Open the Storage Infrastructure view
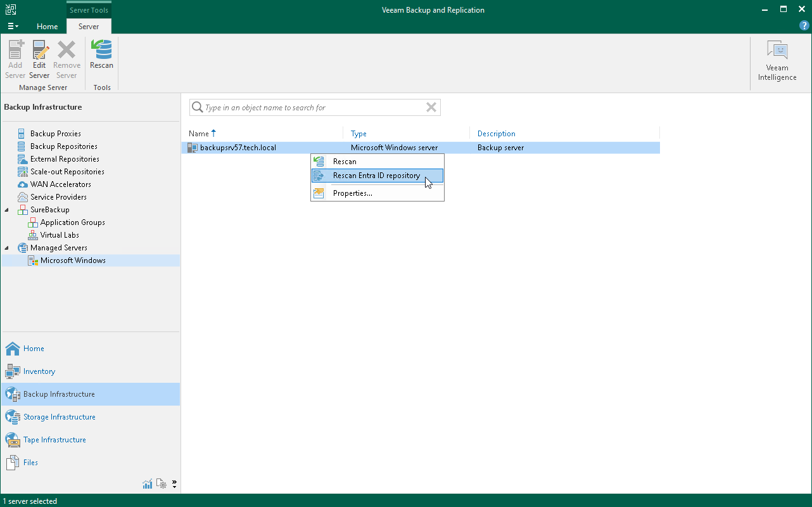 point(91,417)
